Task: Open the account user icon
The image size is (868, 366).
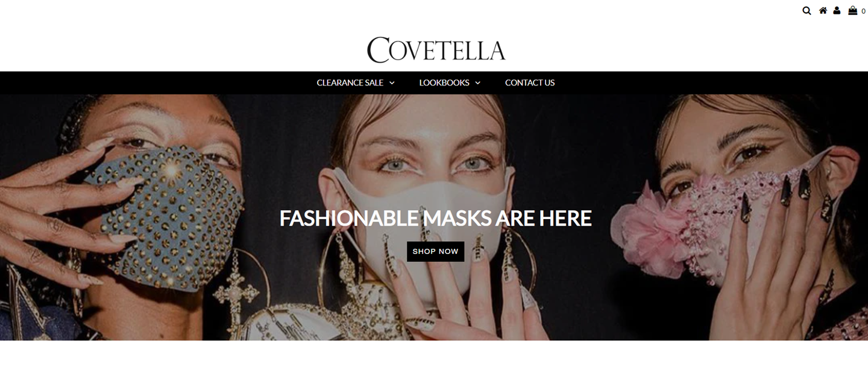Action: (837, 10)
